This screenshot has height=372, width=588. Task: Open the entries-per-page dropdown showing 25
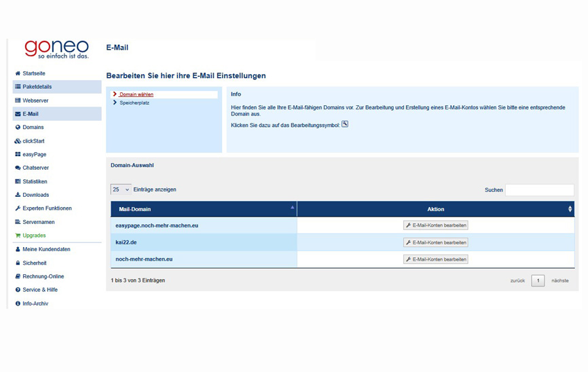tap(121, 190)
